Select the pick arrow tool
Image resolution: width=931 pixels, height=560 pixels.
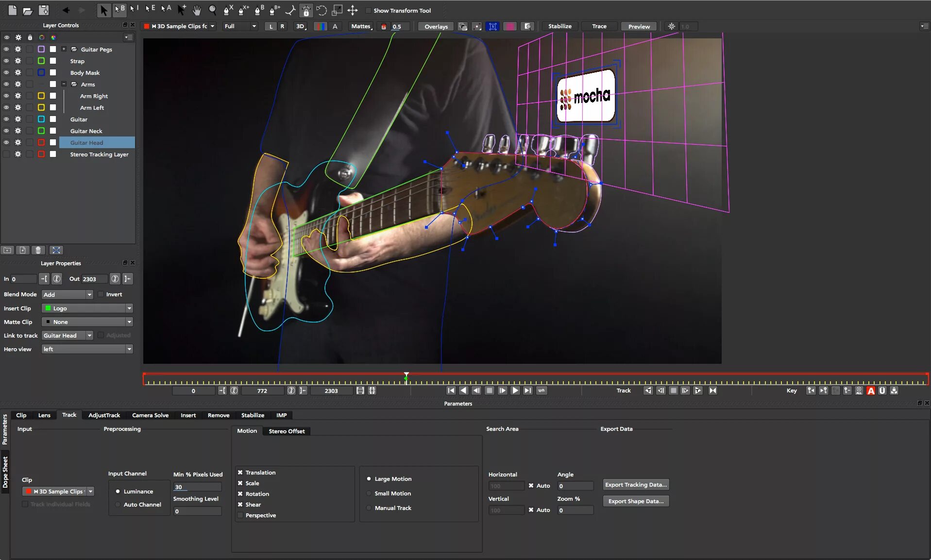[103, 10]
